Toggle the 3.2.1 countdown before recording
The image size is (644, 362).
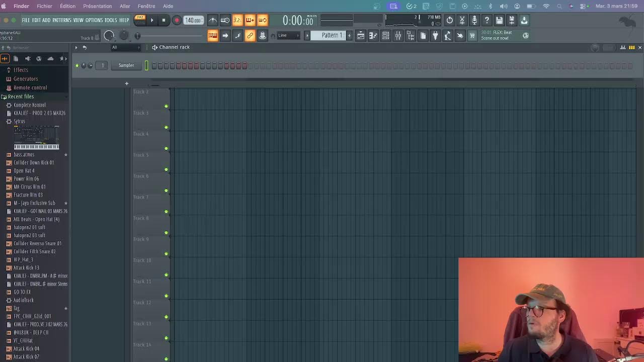click(x=237, y=20)
